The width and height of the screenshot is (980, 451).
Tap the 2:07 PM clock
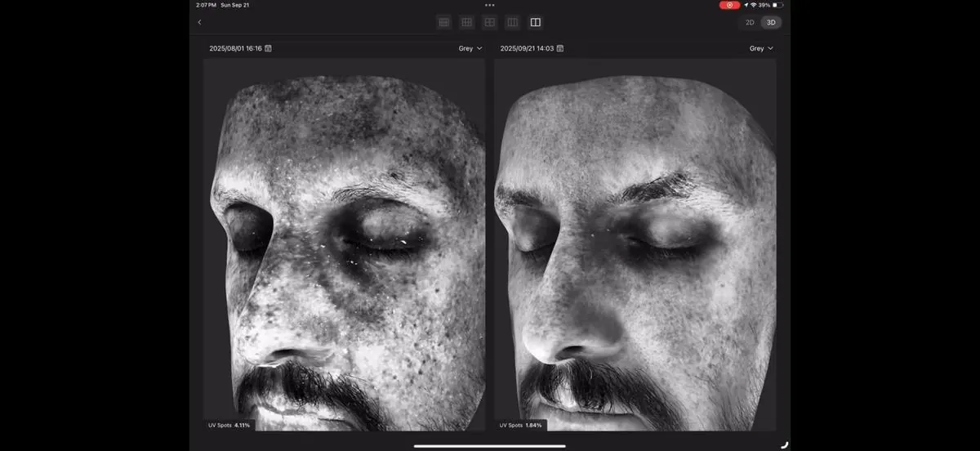[x=206, y=5]
